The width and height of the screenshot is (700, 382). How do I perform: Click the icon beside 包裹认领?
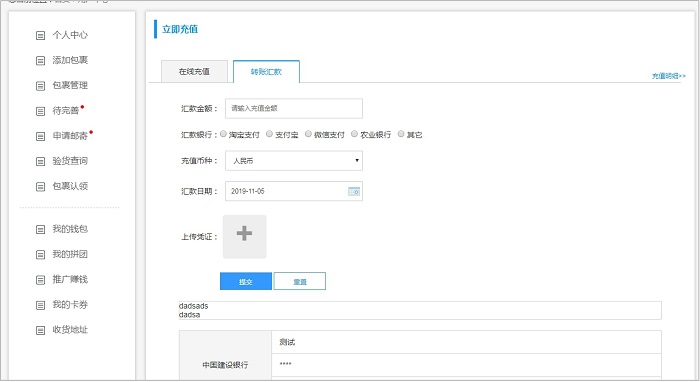click(40, 187)
